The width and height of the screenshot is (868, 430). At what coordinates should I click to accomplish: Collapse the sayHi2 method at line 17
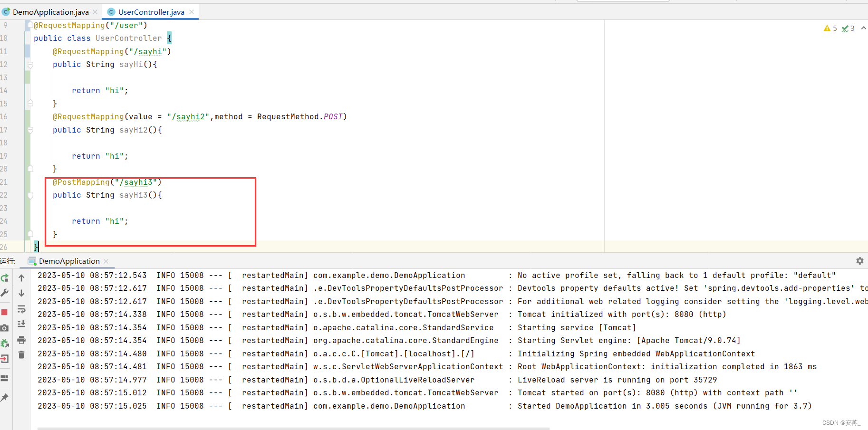[x=30, y=130]
